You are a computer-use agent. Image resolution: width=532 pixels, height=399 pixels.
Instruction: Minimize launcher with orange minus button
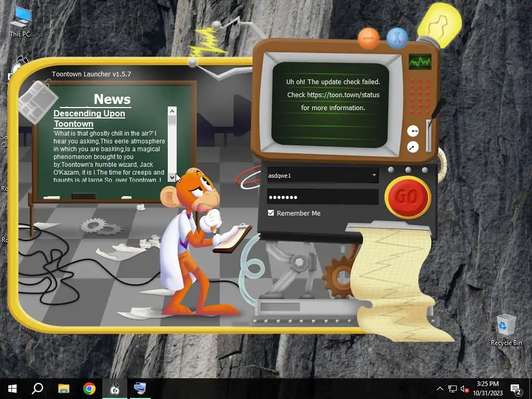click(x=368, y=38)
